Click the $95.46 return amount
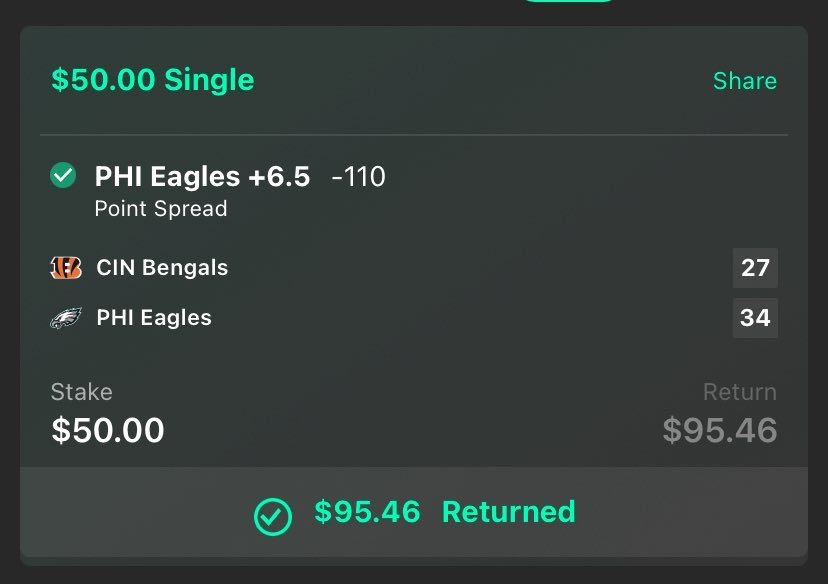 (x=720, y=430)
